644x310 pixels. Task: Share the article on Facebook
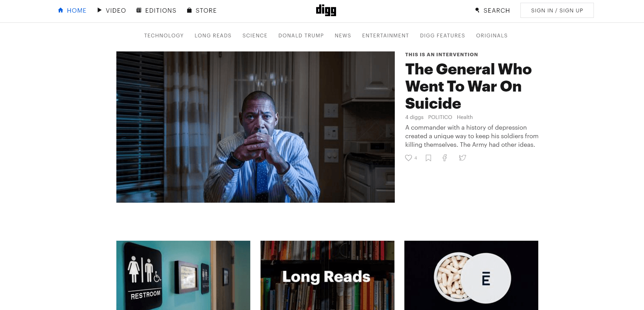[x=445, y=158]
